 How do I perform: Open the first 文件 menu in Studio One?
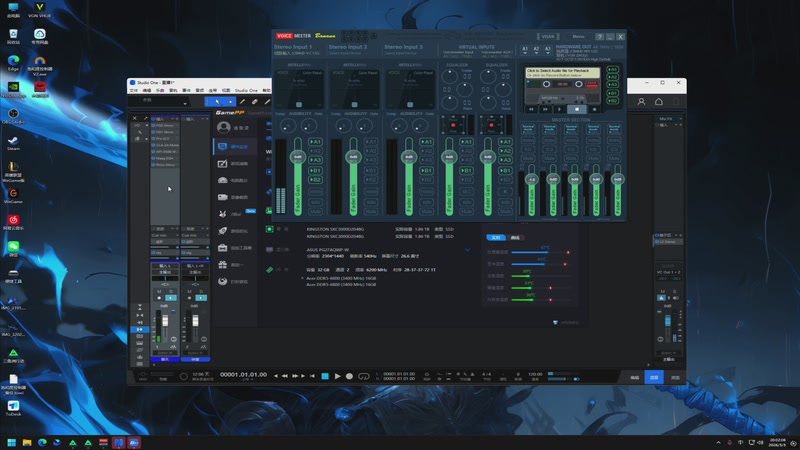click(134, 90)
